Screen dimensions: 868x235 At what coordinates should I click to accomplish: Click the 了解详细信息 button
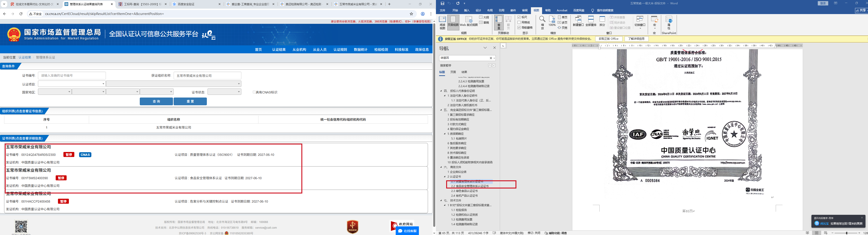637,39
